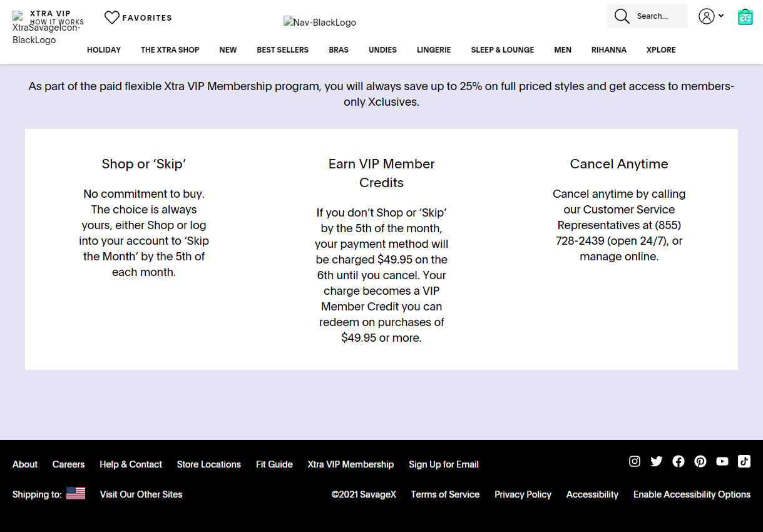This screenshot has height=532, width=763.
Task: Open the Careers footer link
Action: [68, 464]
